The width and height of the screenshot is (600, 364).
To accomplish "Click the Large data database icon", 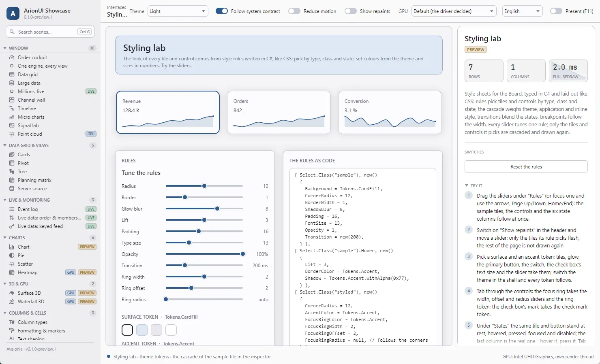I will 12,83.
